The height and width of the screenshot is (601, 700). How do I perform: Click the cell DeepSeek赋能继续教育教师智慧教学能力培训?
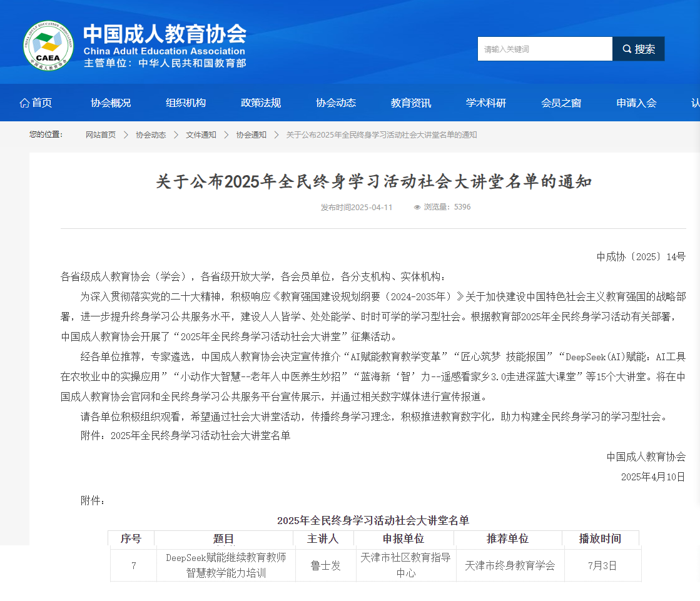[x=226, y=565]
